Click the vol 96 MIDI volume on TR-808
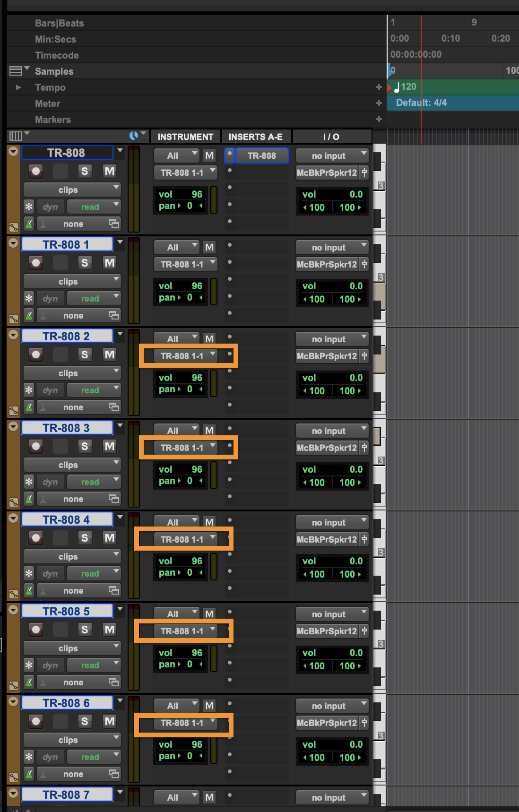The image size is (519, 812). coord(181,194)
